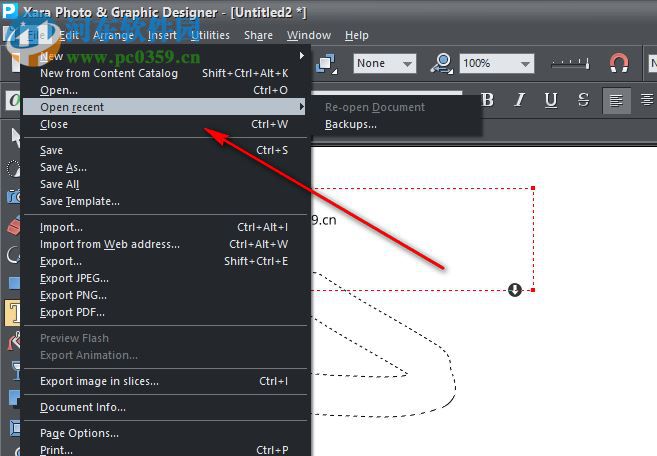The width and height of the screenshot is (657, 456).
Task: Open the 100% zoom level dropdown
Action: tap(497, 64)
